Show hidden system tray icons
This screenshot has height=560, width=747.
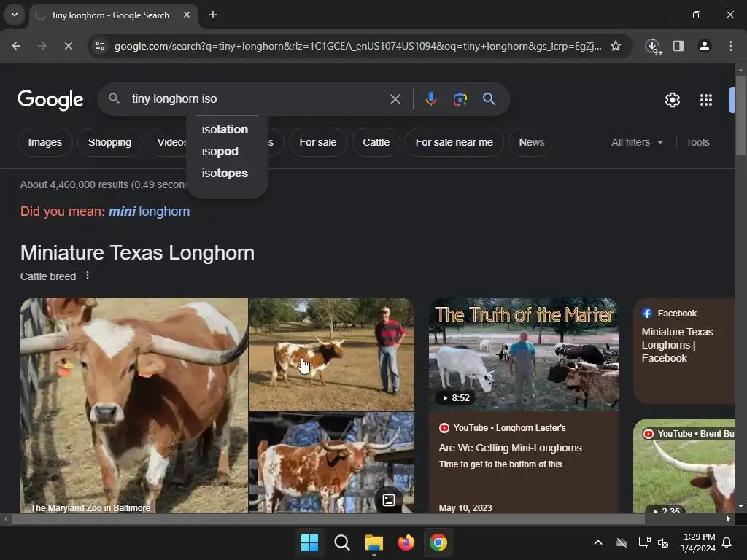[x=598, y=542]
